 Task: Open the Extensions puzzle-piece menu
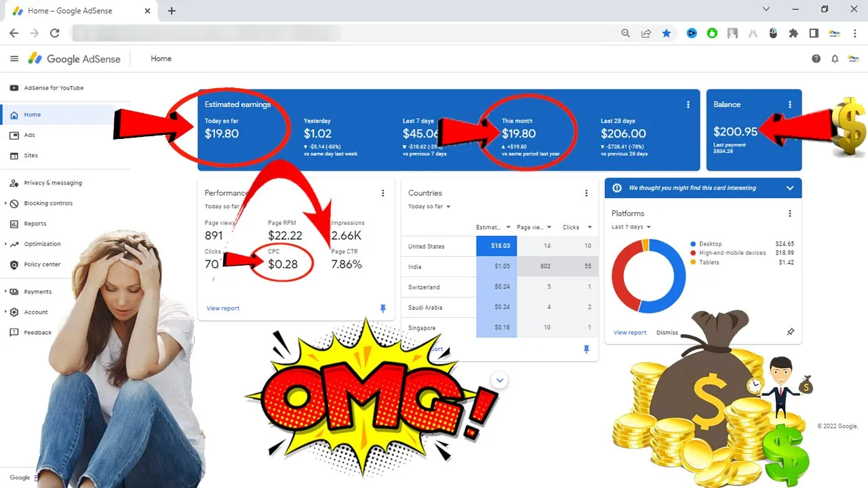tap(793, 33)
